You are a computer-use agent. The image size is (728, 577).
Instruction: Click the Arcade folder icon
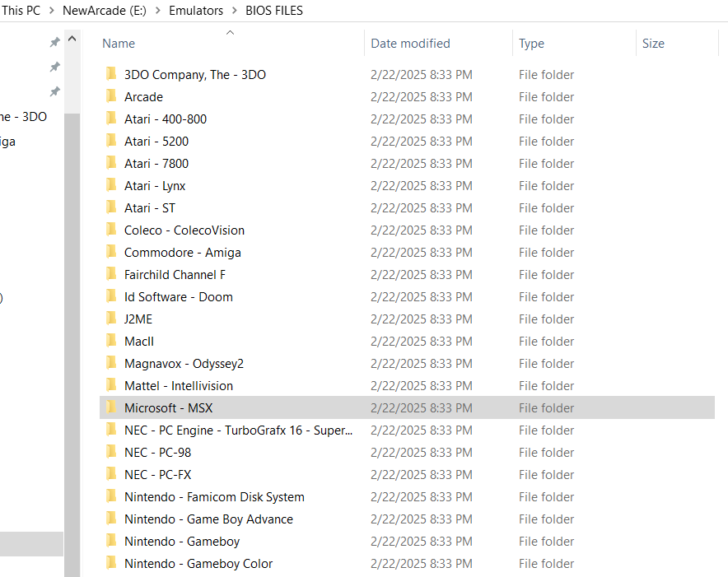(x=111, y=96)
